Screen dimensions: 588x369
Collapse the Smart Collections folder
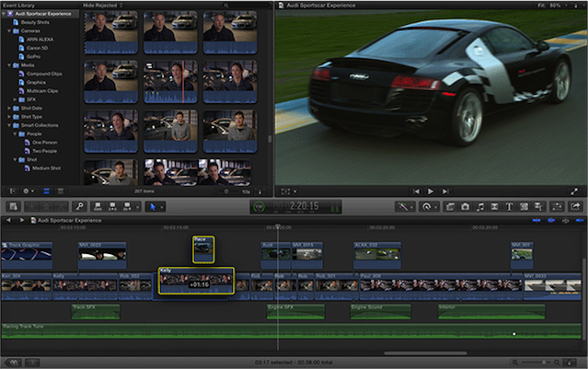pos(9,125)
